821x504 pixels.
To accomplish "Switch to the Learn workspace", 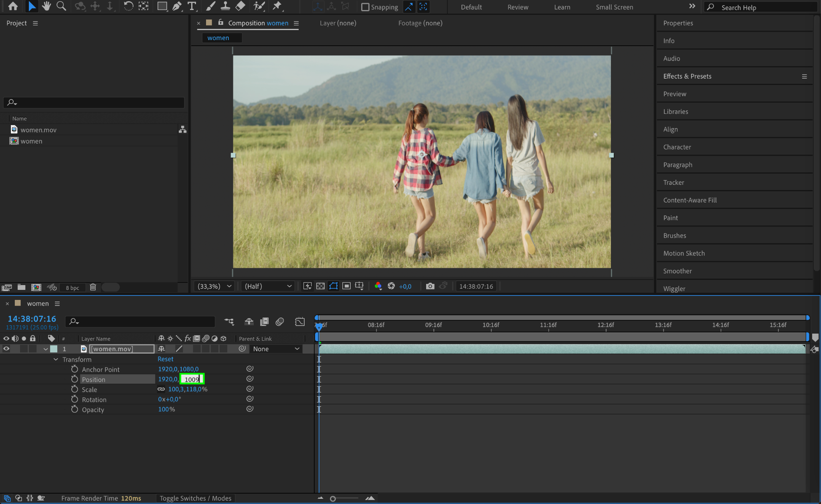I will point(562,7).
